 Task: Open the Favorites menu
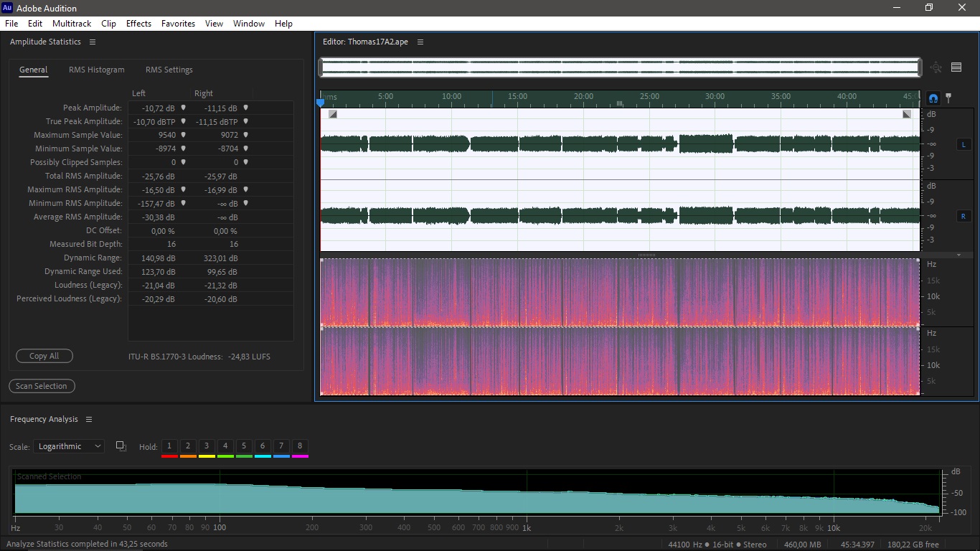tap(178, 24)
